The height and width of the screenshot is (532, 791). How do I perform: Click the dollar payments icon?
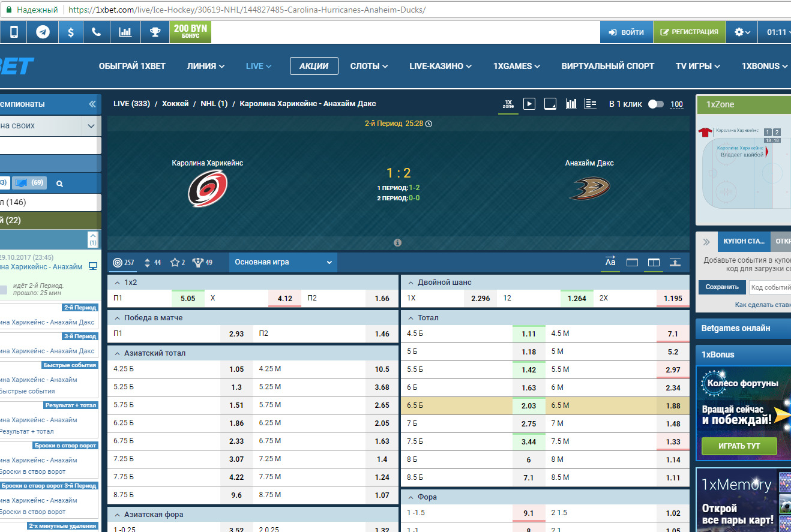click(71, 32)
